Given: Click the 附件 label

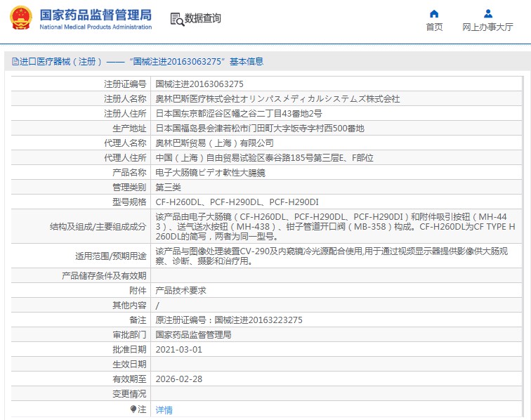Looking at the screenshot, I should coord(138,291).
